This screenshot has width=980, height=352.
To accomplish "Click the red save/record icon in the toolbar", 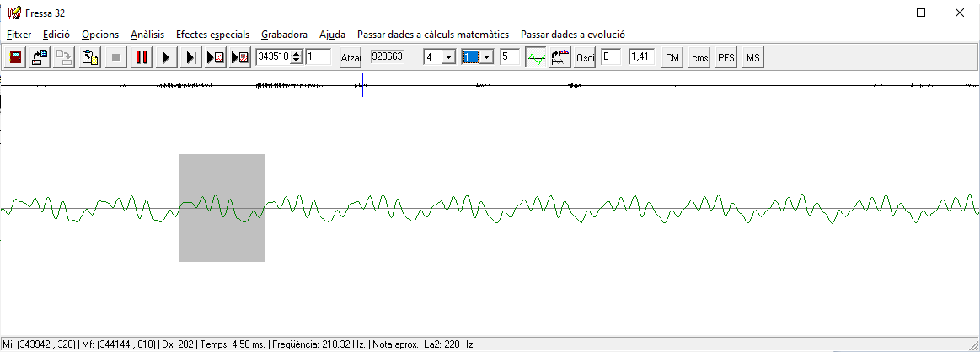I will pos(15,57).
